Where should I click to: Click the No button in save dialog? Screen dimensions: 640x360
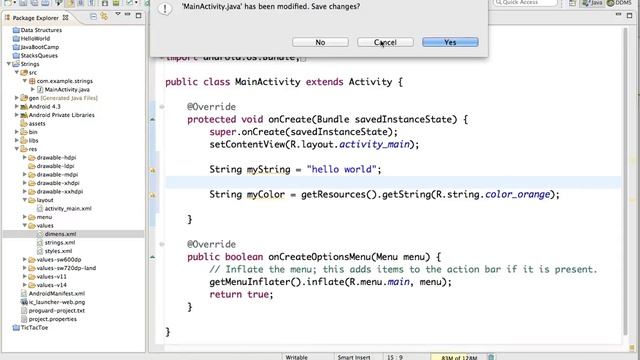320,42
